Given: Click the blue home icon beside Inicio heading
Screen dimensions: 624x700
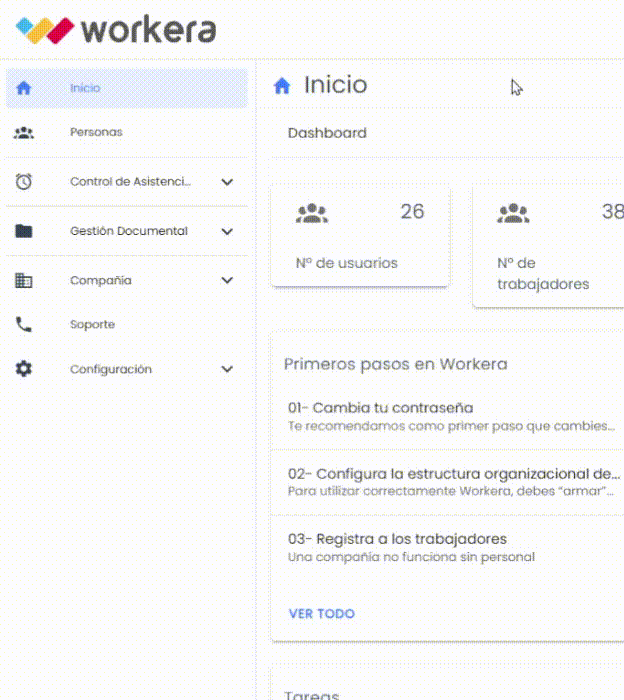Looking at the screenshot, I should click(x=282, y=85).
